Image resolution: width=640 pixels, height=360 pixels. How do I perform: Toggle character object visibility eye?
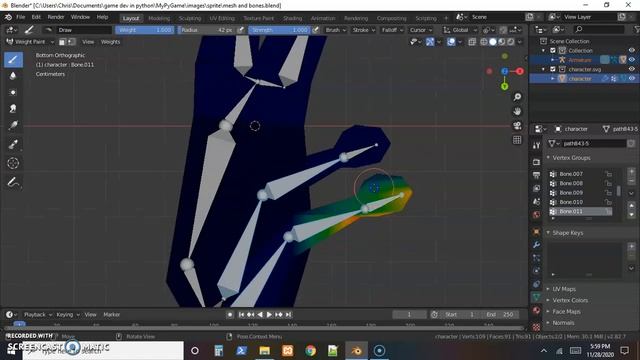point(631,79)
